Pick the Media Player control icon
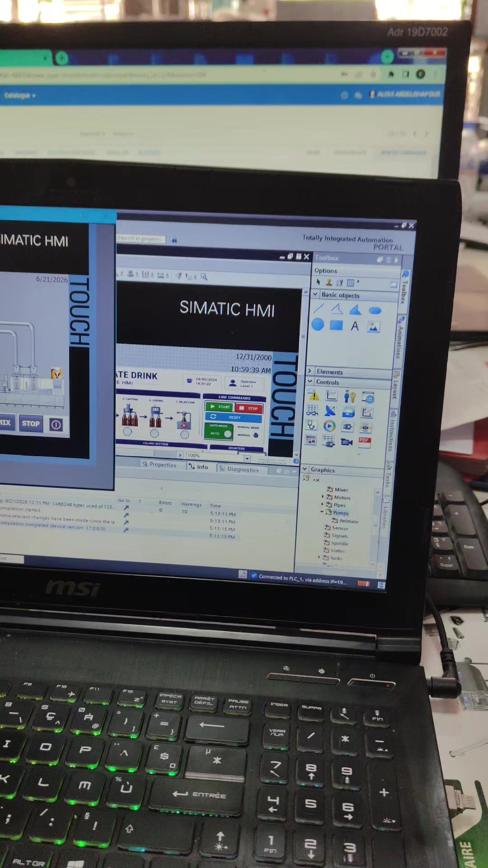The height and width of the screenshot is (868, 488). tap(329, 425)
